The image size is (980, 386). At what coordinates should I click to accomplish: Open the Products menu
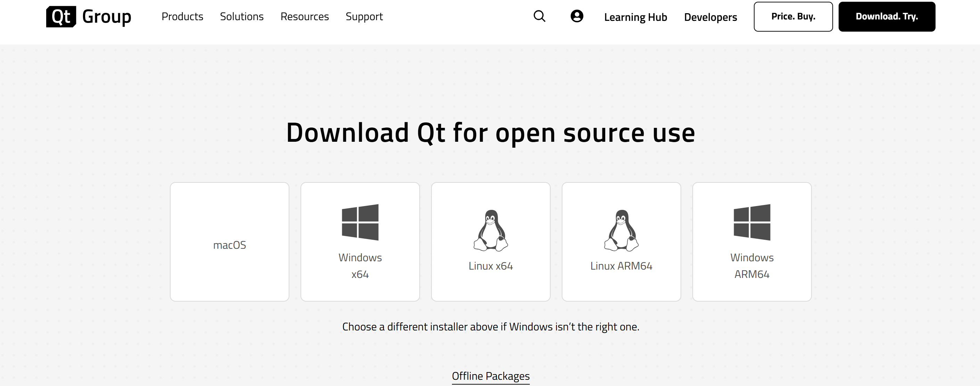tap(183, 16)
